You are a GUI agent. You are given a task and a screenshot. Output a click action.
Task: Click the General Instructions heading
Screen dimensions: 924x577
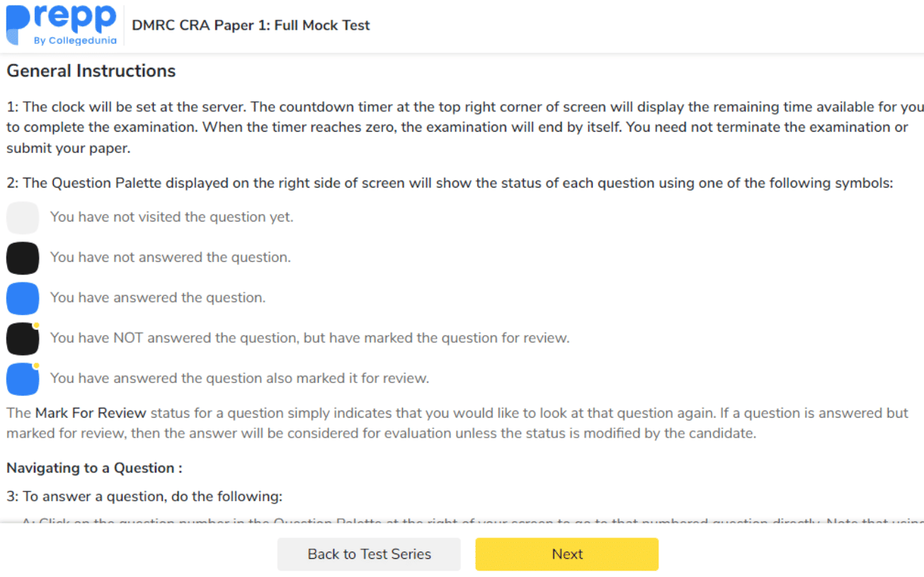point(91,72)
